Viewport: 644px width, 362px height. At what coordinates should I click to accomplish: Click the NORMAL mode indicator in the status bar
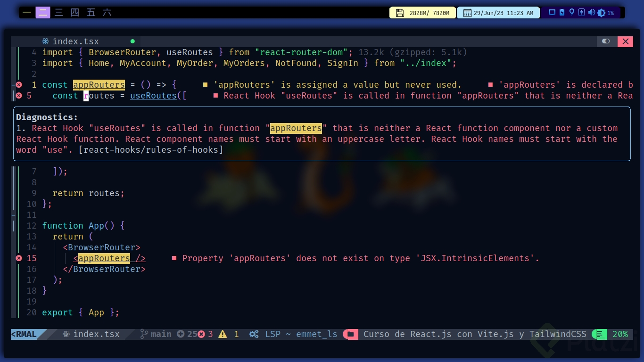[23, 334]
